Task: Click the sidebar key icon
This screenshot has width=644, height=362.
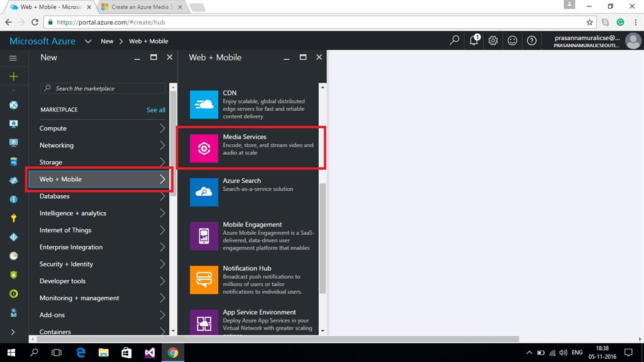Action: (x=14, y=218)
